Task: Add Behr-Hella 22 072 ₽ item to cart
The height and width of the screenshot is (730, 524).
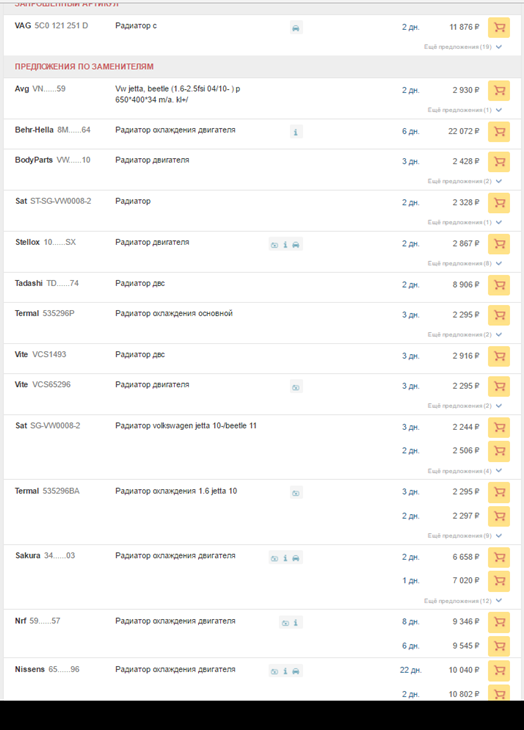Action: coord(499,132)
